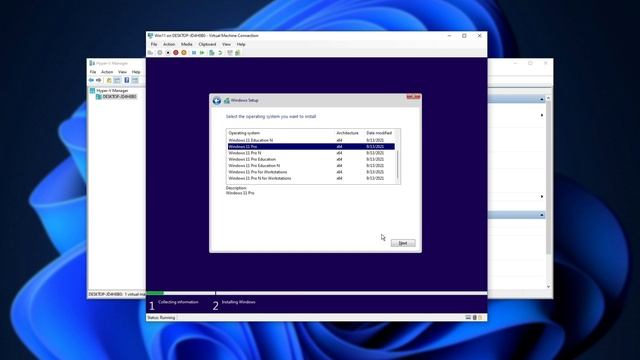Expand the lower submenu arrow in the Actions pane

542,197
